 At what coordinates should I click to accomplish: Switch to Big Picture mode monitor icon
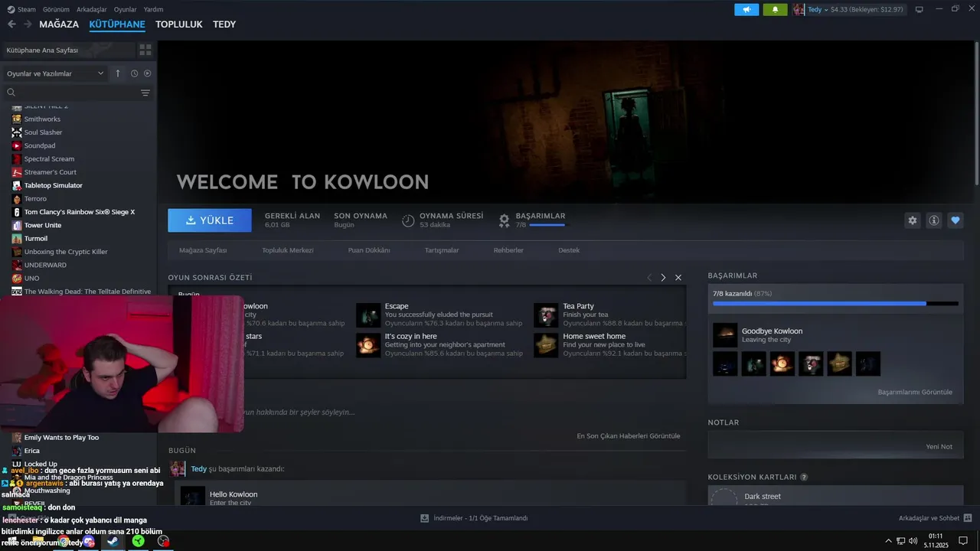[x=920, y=9]
